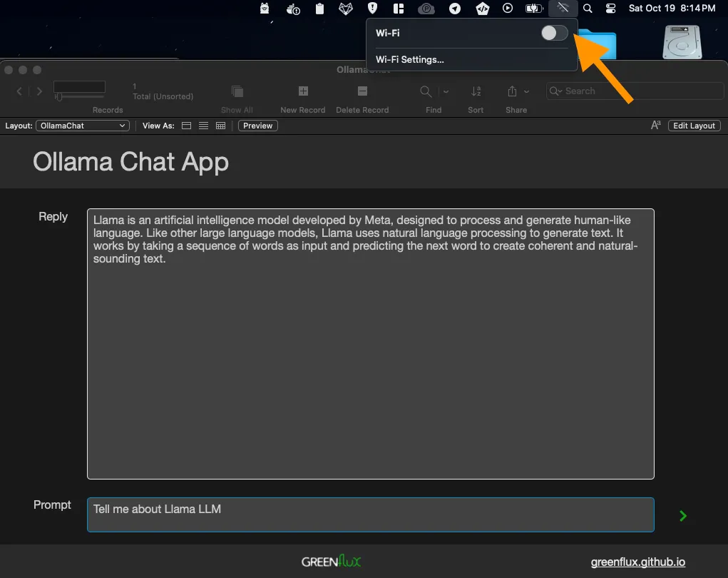Click the Edit Layout button

[694, 126]
